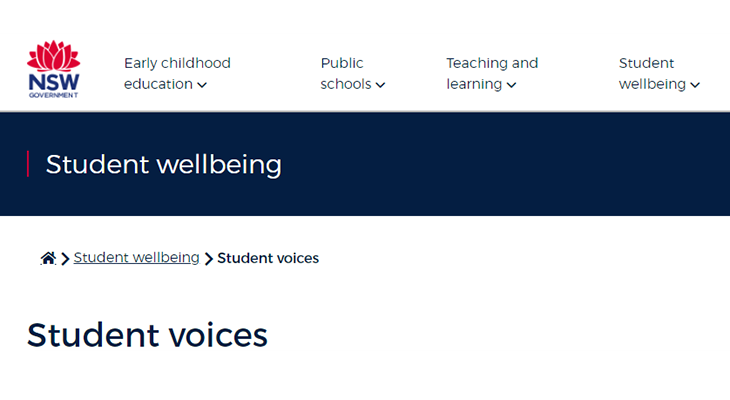Expand the Early childhood education chevron
This screenshot has width=730, height=400.
pyautogui.click(x=202, y=85)
